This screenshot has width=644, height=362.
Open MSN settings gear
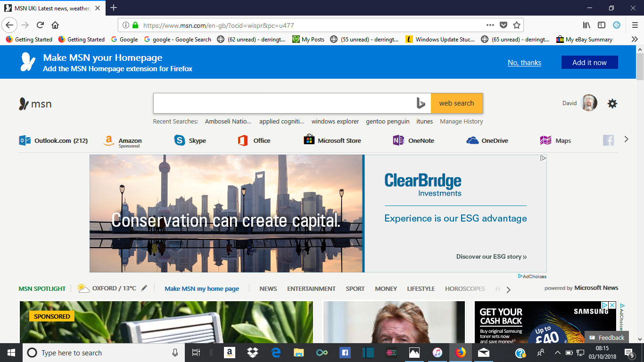pos(612,104)
